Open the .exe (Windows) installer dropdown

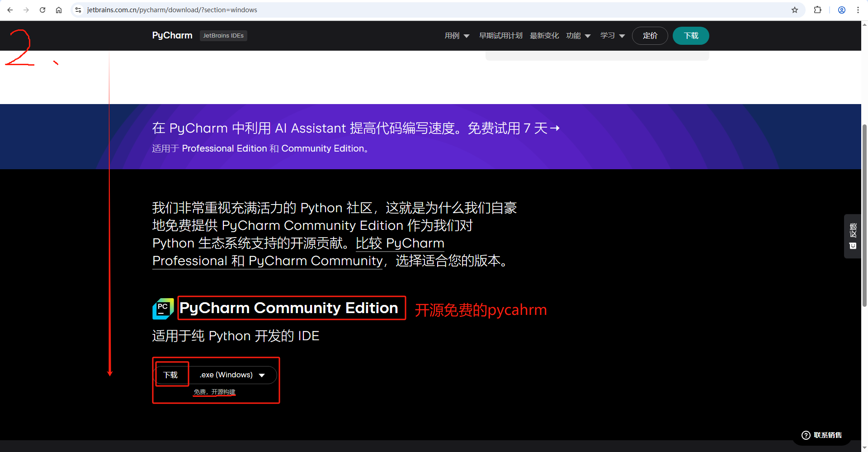click(232, 375)
